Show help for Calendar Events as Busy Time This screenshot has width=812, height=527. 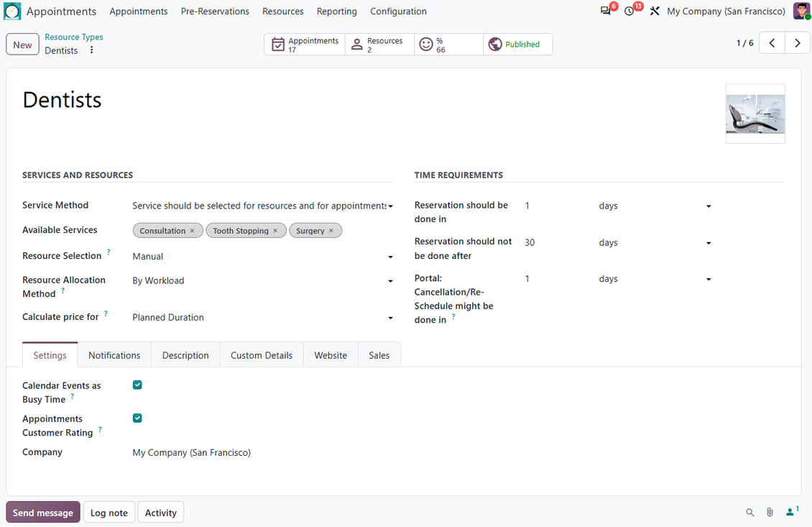[x=72, y=396]
